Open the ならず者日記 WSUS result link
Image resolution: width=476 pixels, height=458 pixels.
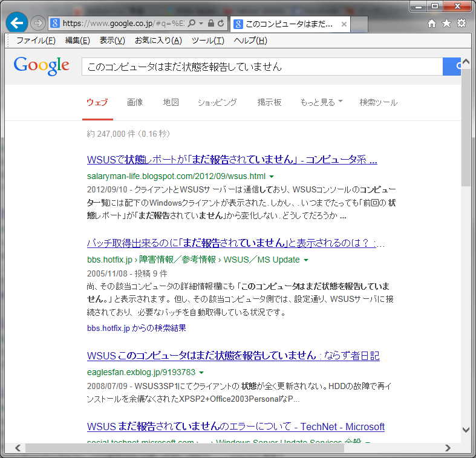[x=233, y=356]
